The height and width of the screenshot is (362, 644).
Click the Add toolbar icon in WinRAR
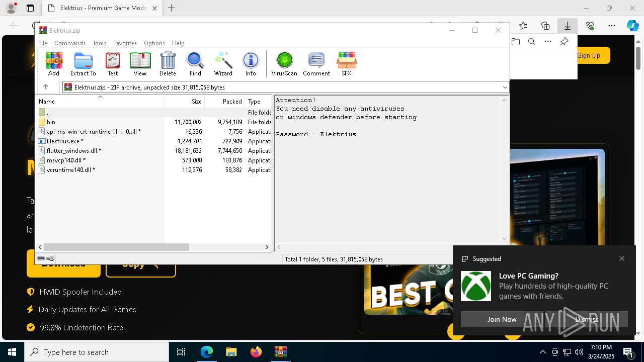[x=54, y=64]
